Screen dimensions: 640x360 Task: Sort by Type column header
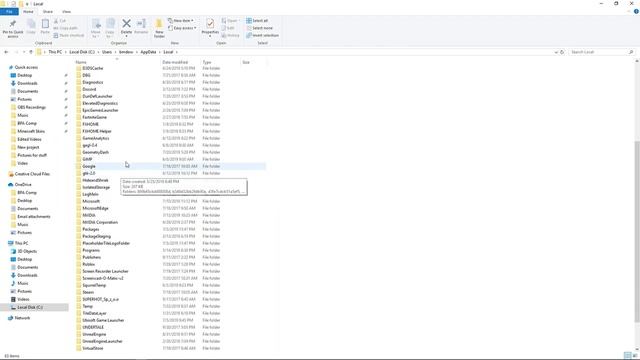coord(207,62)
